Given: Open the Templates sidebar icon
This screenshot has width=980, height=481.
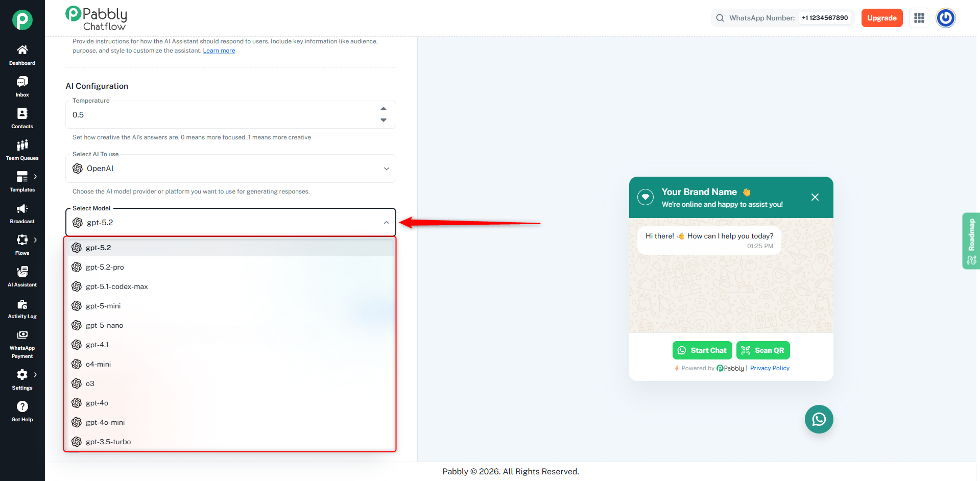Looking at the screenshot, I should pyautogui.click(x=22, y=177).
